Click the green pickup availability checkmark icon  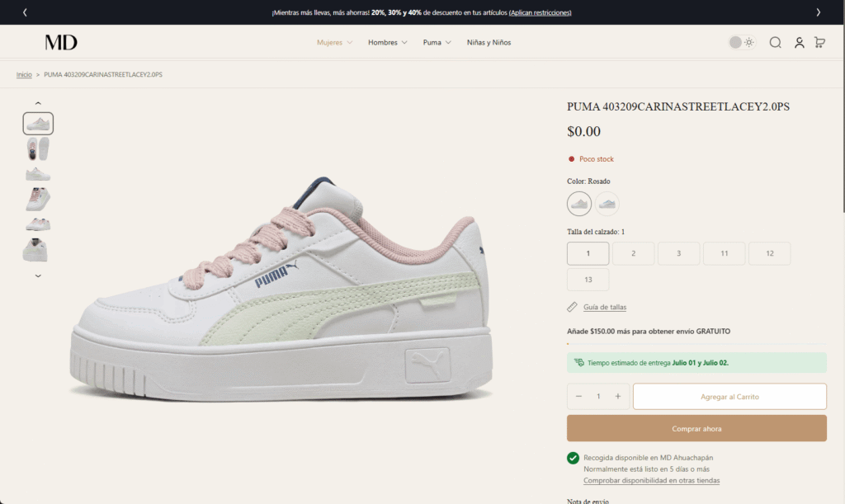(x=573, y=458)
